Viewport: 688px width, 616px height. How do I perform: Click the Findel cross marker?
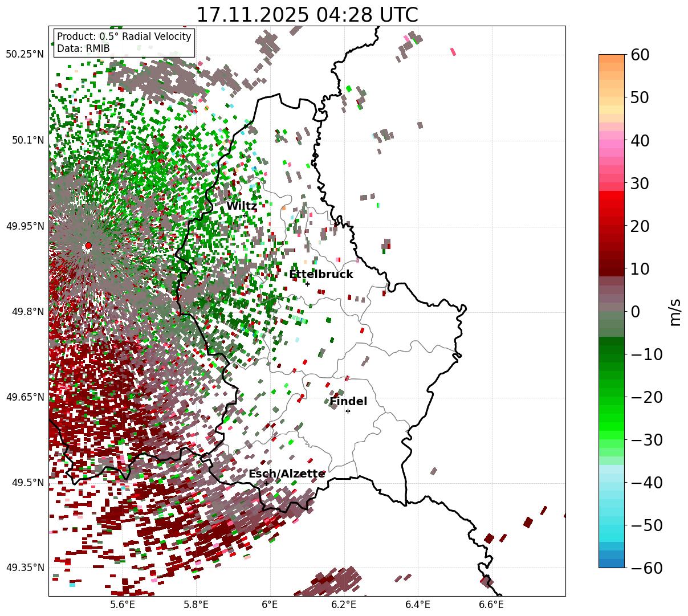[x=348, y=411]
